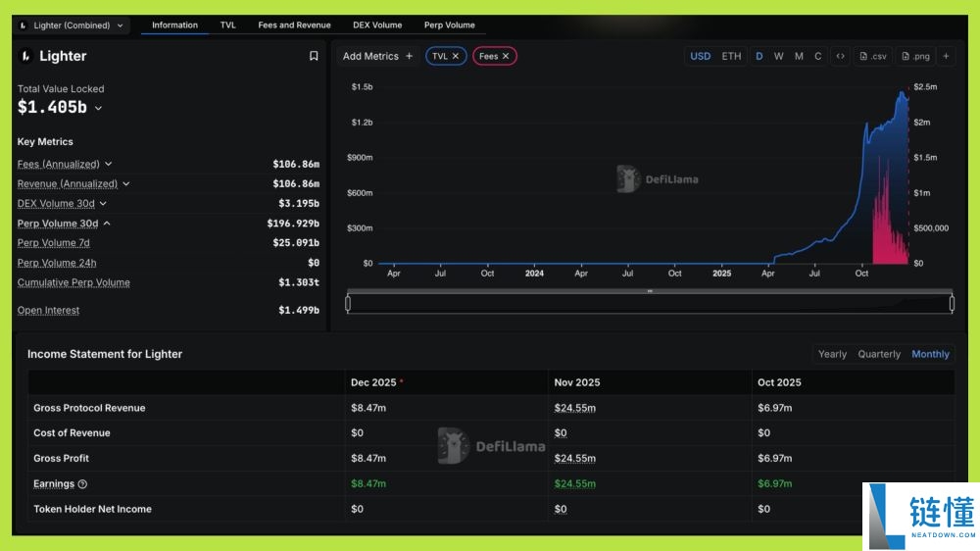Click the chart time range slider track

650,304
